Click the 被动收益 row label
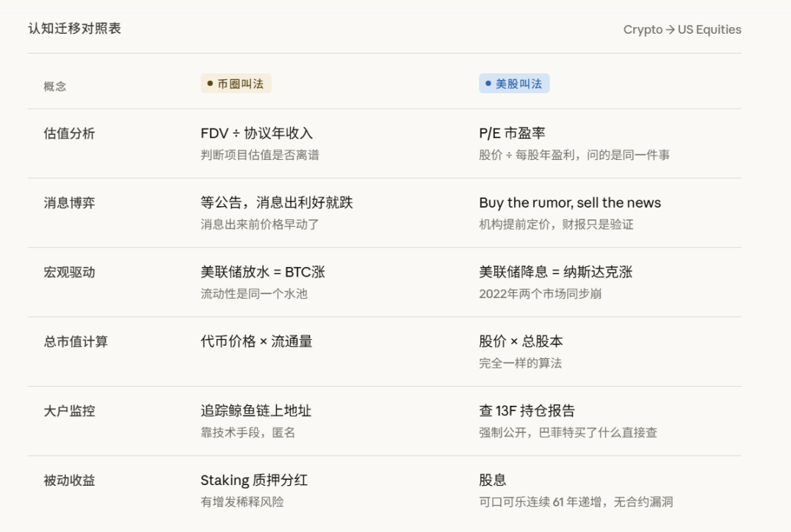 (69, 481)
